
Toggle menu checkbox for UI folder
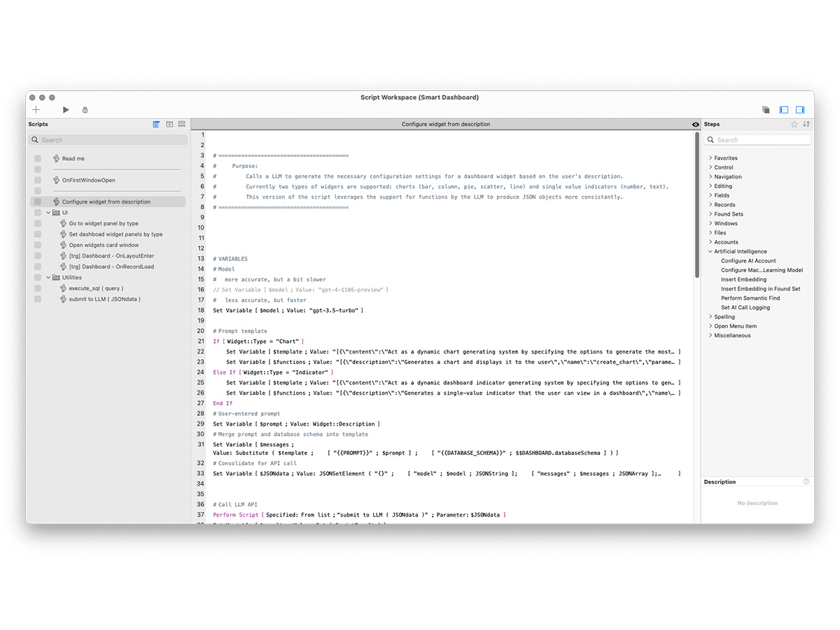coord(38,212)
